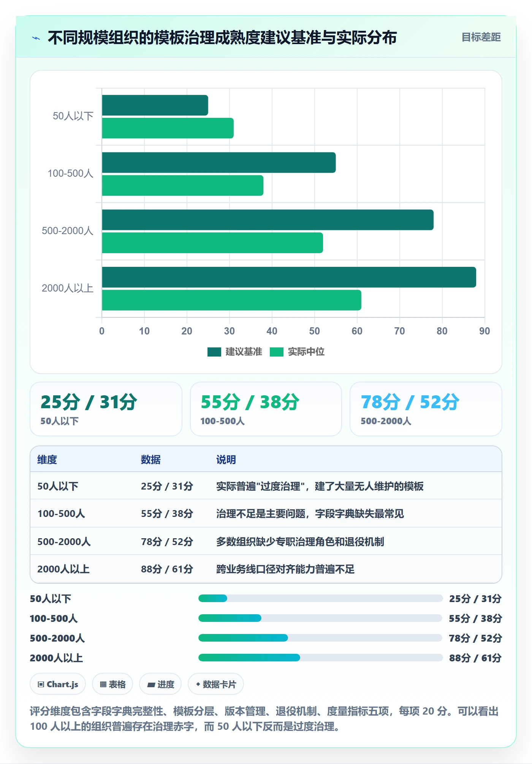532x764 pixels.
Task: Click the 2000人以上 progress bar
Action: pyautogui.click(x=320, y=658)
